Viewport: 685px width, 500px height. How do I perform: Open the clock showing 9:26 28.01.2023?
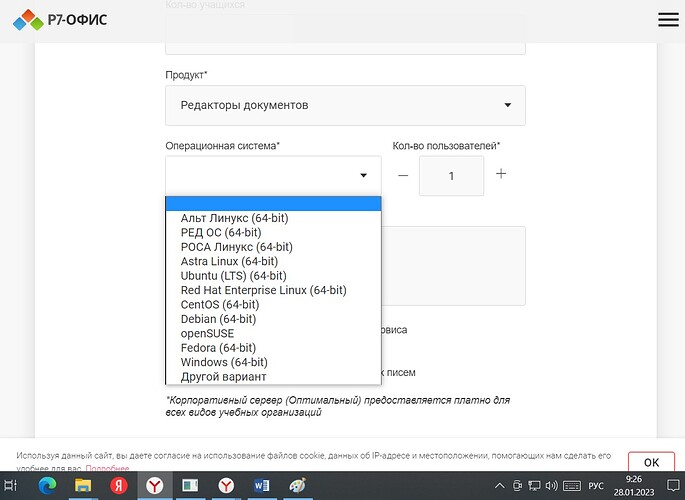634,486
